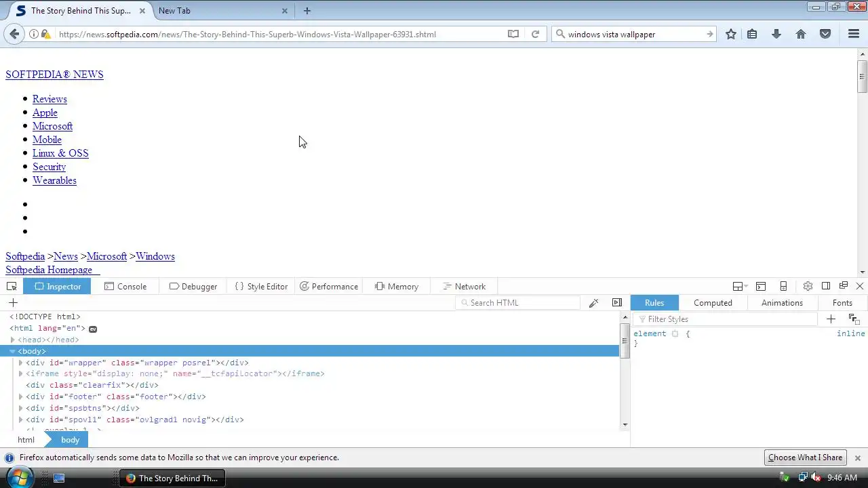Image resolution: width=868 pixels, height=488 pixels.
Task: Select the Animations sidebar tab
Action: click(782, 302)
